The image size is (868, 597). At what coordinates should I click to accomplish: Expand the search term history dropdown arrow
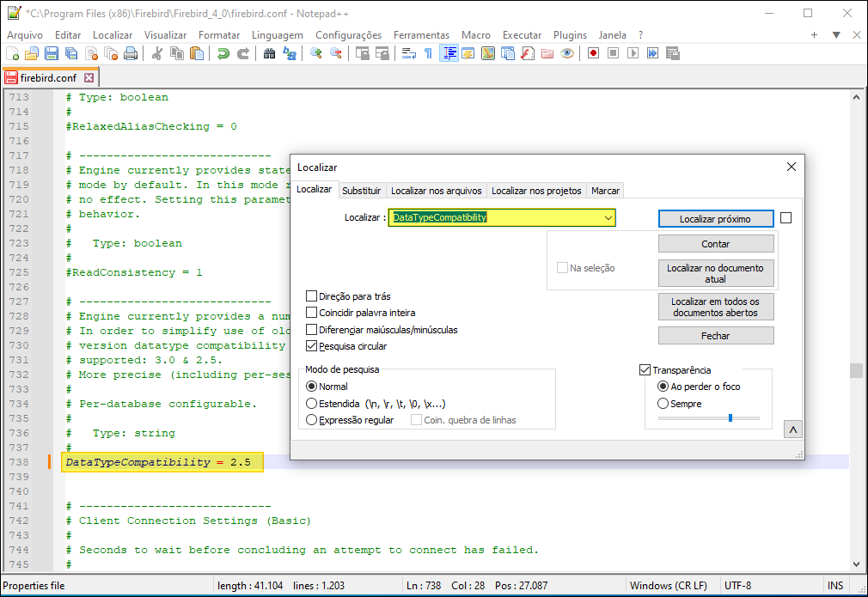click(x=608, y=218)
